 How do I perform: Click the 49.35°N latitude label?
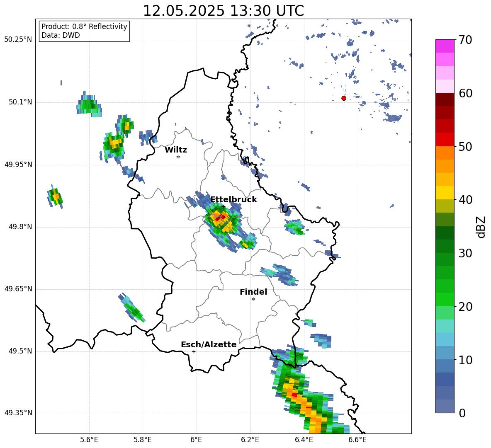point(18,413)
